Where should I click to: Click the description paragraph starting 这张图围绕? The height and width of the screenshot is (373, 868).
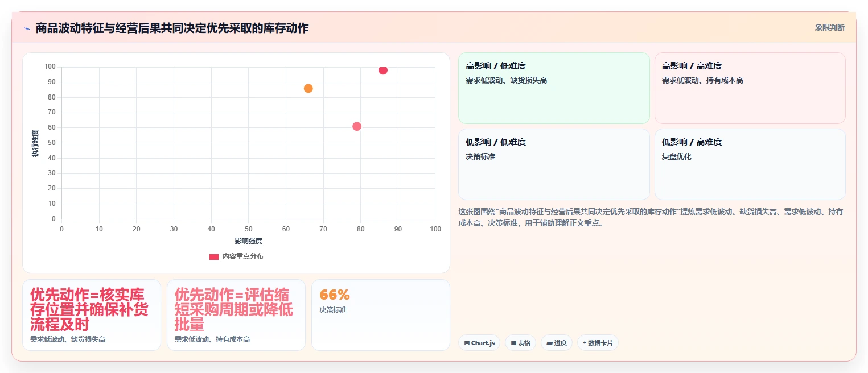click(651, 217)
